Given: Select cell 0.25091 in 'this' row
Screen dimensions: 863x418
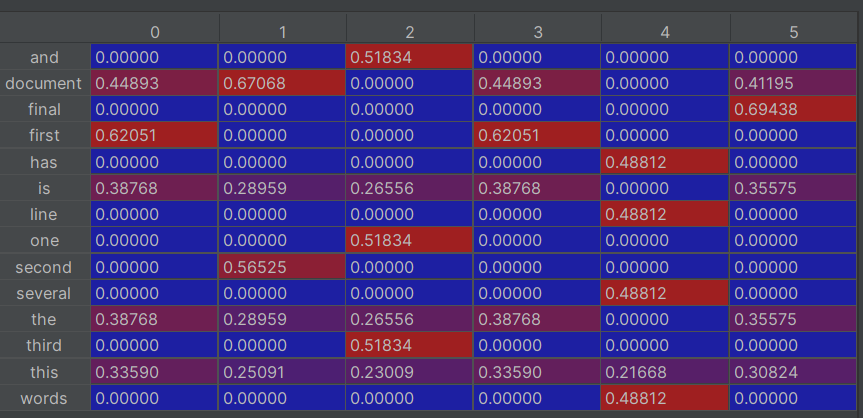Looking at the screenshot, I should click(x=282, y=372).
